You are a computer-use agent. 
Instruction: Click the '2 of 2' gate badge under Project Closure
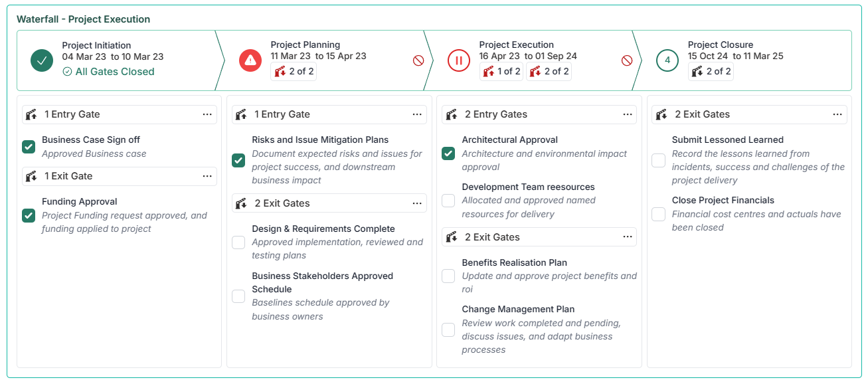coord(711,72)
